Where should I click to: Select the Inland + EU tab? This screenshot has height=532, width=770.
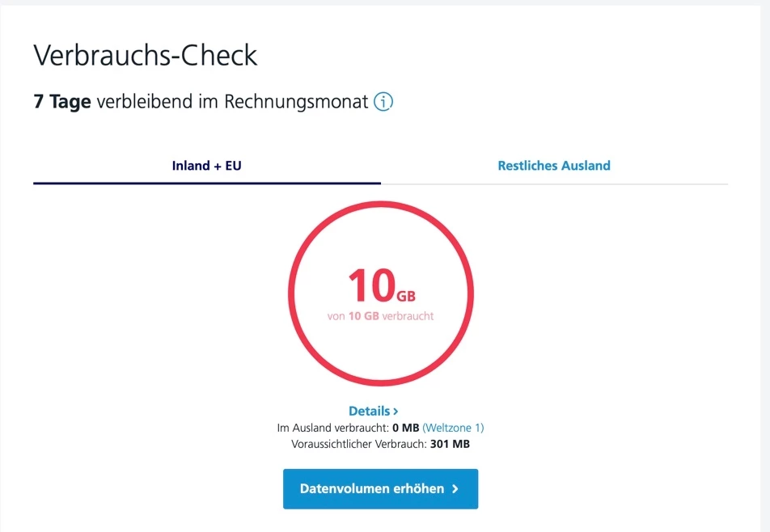point(206,166)
